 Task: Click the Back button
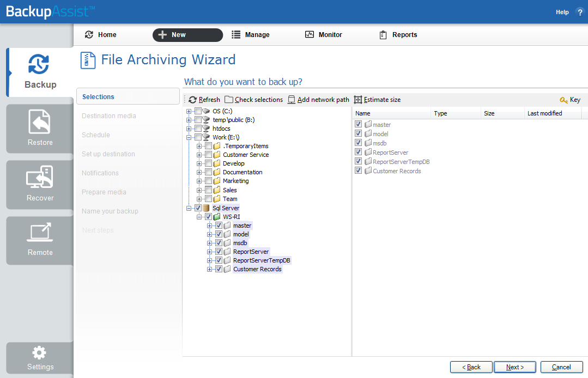point(471,367)
